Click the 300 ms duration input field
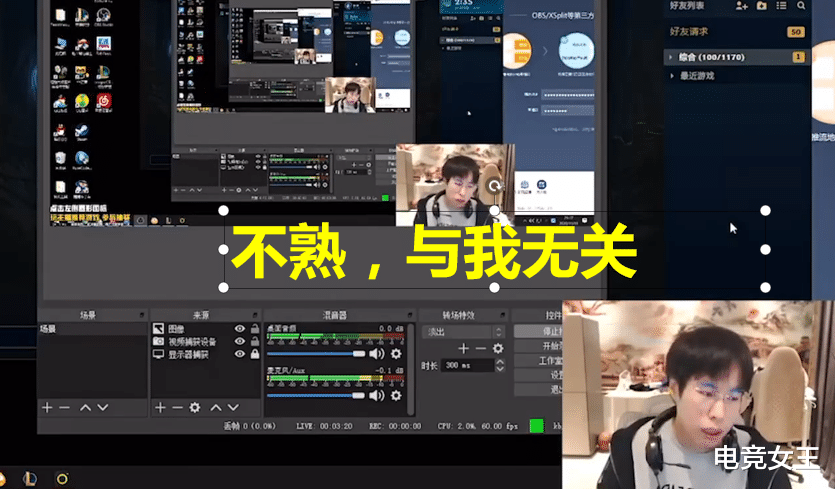The height and width of the screenshot is (489, 835). tap(467, 365)
